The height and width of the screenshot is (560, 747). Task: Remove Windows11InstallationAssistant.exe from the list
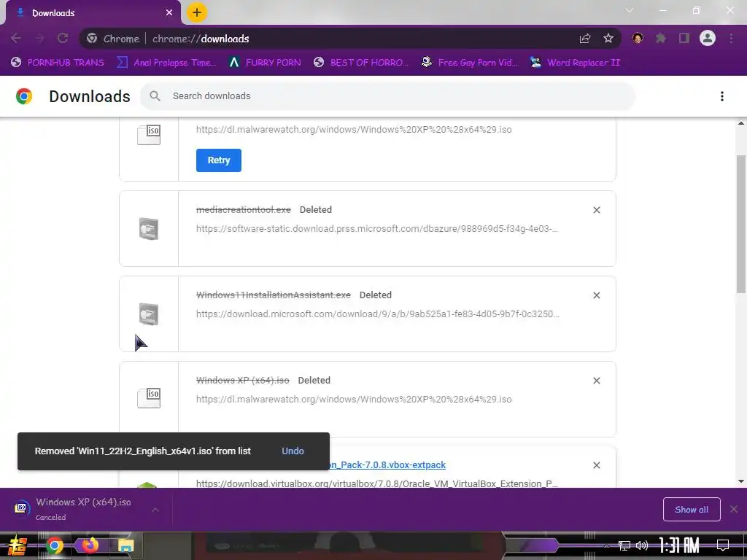pyautogui.click(x=597, y=295)
